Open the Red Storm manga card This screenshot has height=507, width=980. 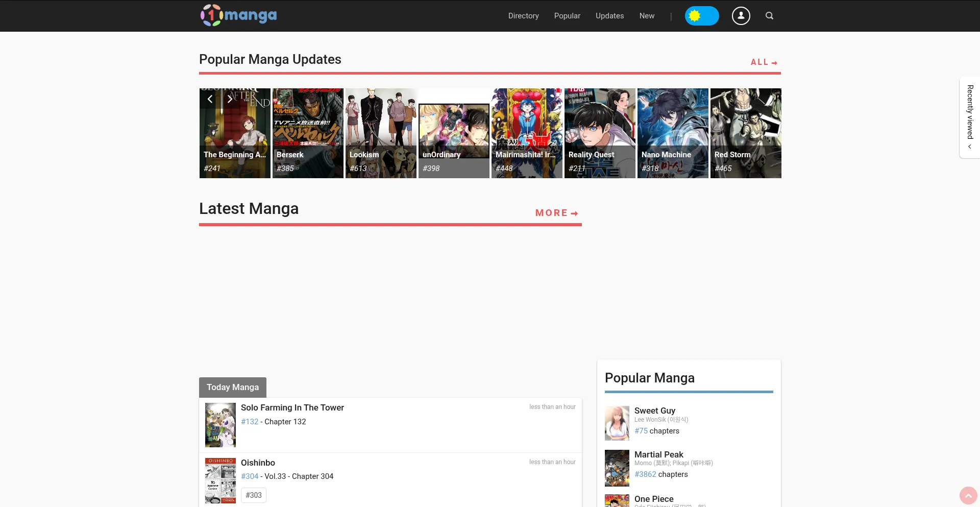click(x=746, y=133)
